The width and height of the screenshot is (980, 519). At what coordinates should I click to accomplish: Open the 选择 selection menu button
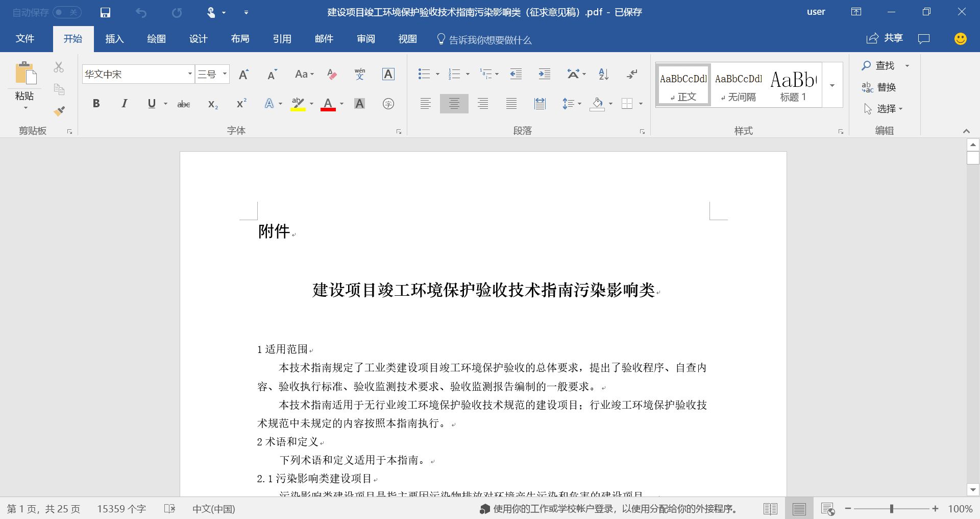[x=883, y=109]
